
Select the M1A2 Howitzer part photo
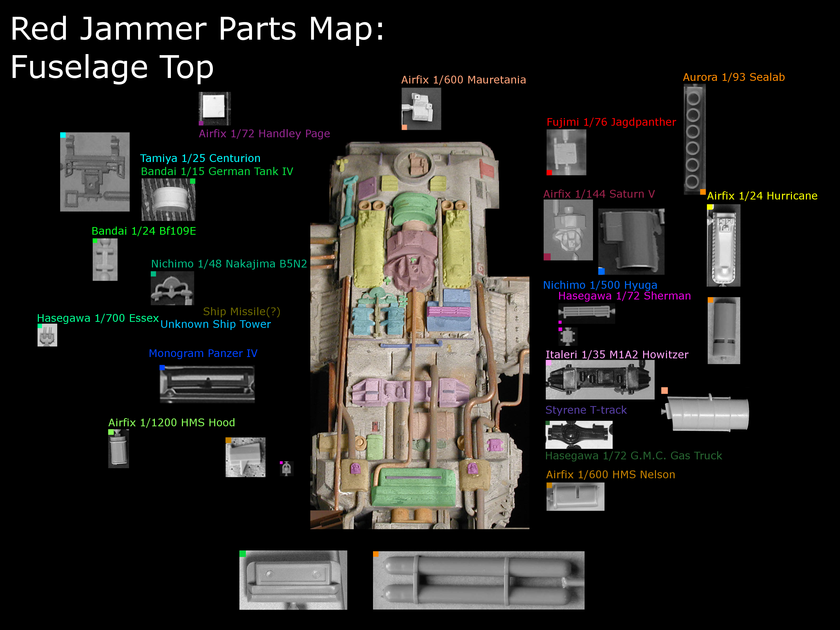tap(600, 380)
